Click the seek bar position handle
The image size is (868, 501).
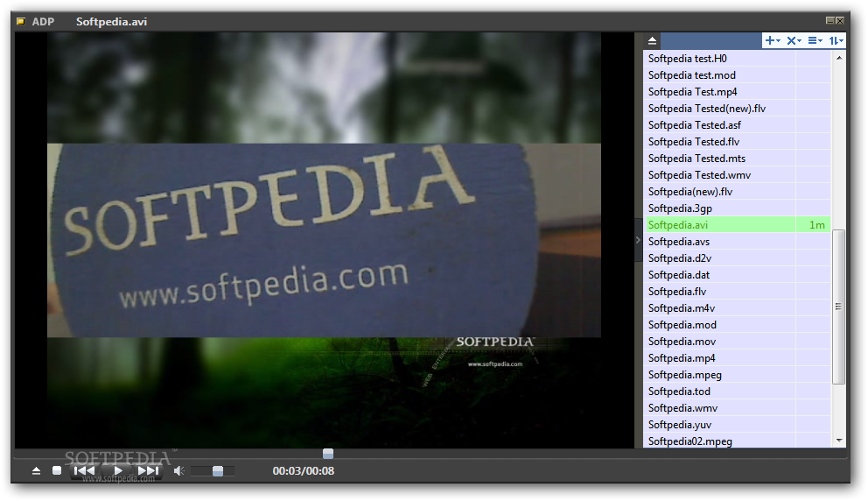pos(328,454)
